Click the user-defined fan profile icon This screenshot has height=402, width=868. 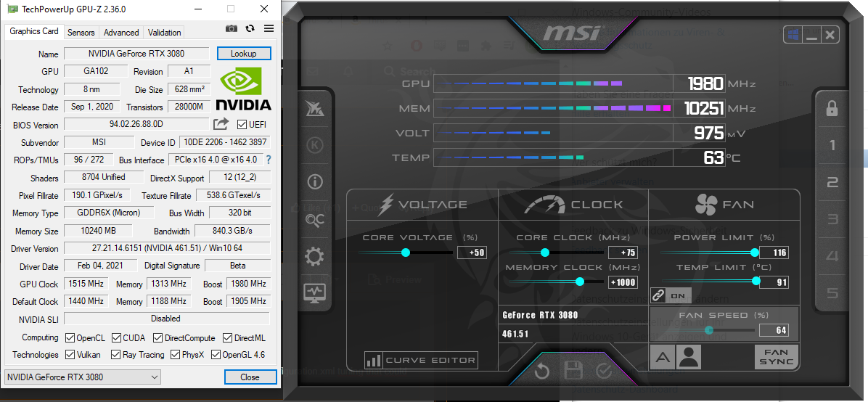pos(689,357)
